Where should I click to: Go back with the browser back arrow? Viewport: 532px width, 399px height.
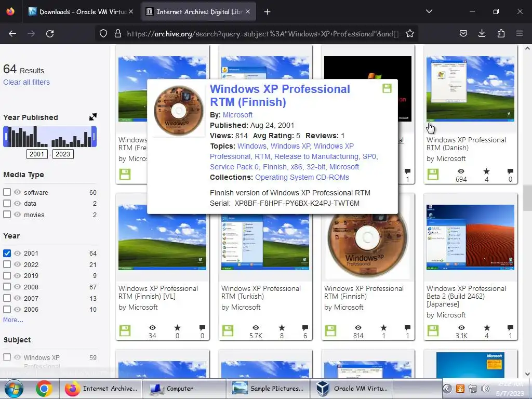tap(12, 34)
